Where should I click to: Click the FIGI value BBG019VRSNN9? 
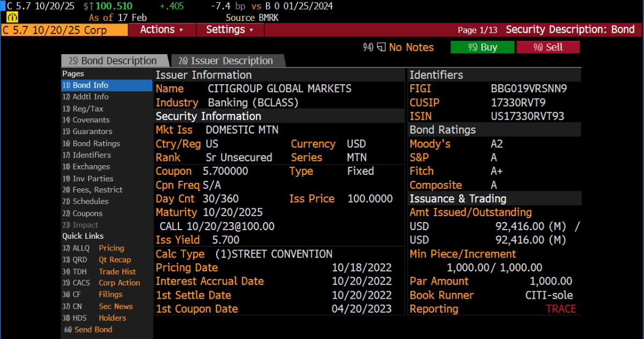coord(529,89)
